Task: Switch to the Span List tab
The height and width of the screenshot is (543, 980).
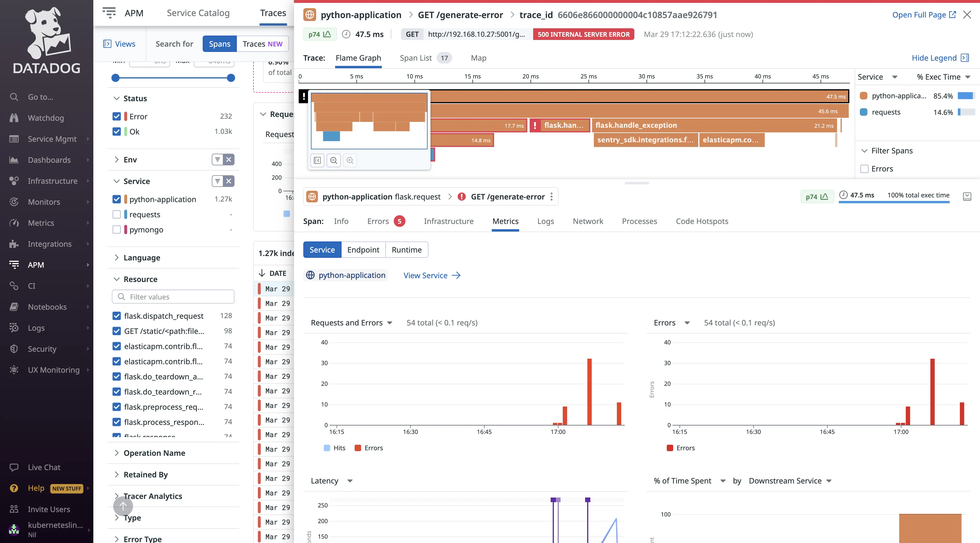Action: [416, 58]
